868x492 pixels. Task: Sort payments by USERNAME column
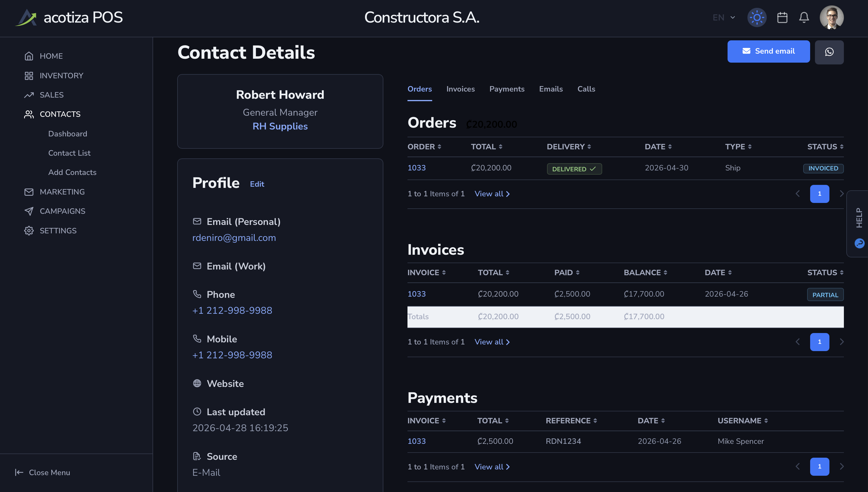tap(743, 421)
